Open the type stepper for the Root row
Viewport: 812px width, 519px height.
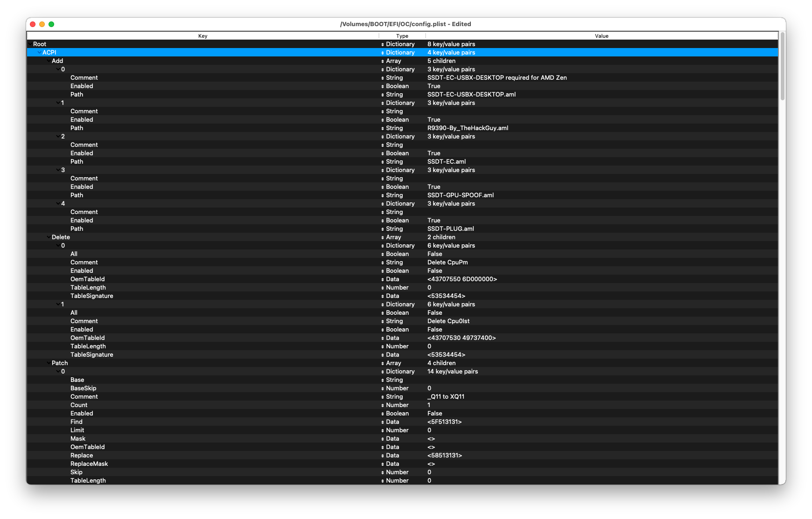[x=383, y=44]
